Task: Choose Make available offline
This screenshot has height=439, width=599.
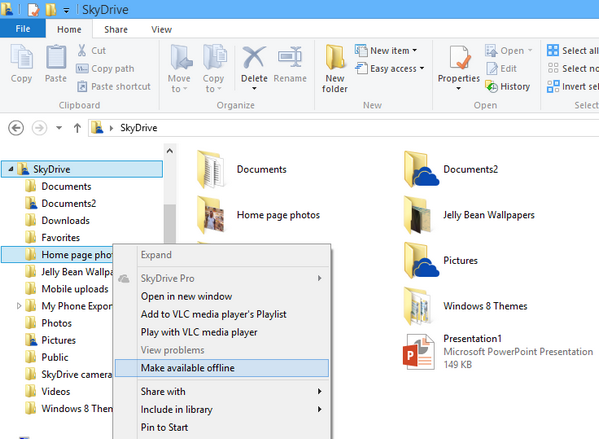Action: click(x=222, y=368)
